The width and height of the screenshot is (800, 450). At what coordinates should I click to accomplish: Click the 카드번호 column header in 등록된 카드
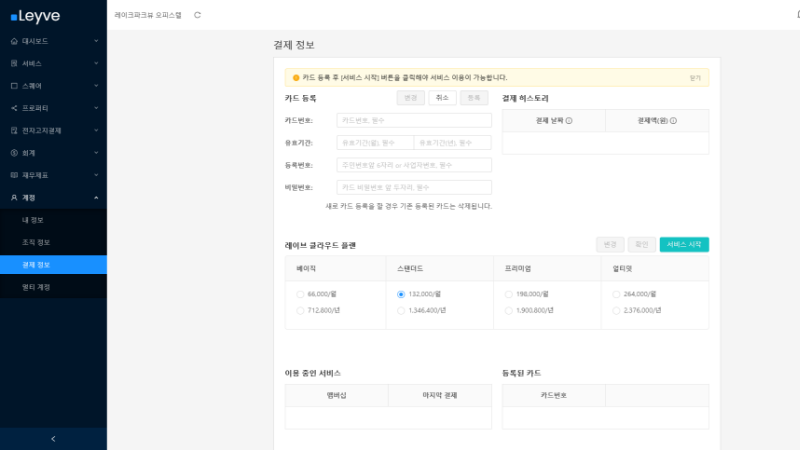tap(554, 395)
